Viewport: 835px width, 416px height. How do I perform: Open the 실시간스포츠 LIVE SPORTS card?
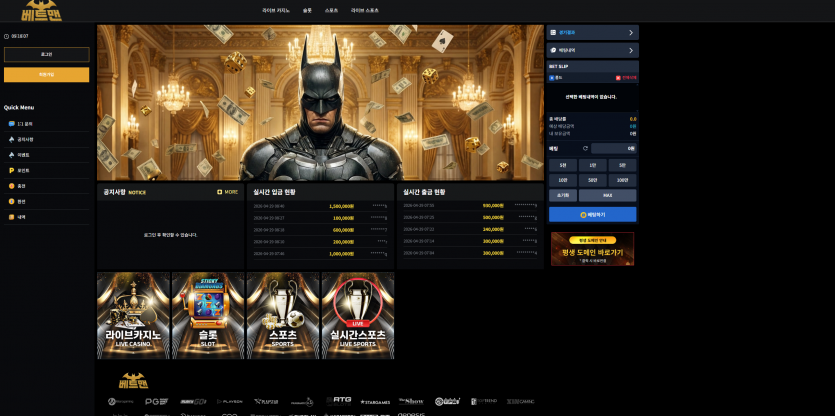[x=358, y=315]
